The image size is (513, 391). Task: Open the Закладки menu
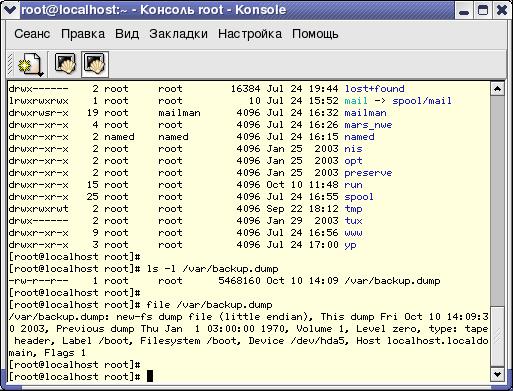click(x=178, y=34)
